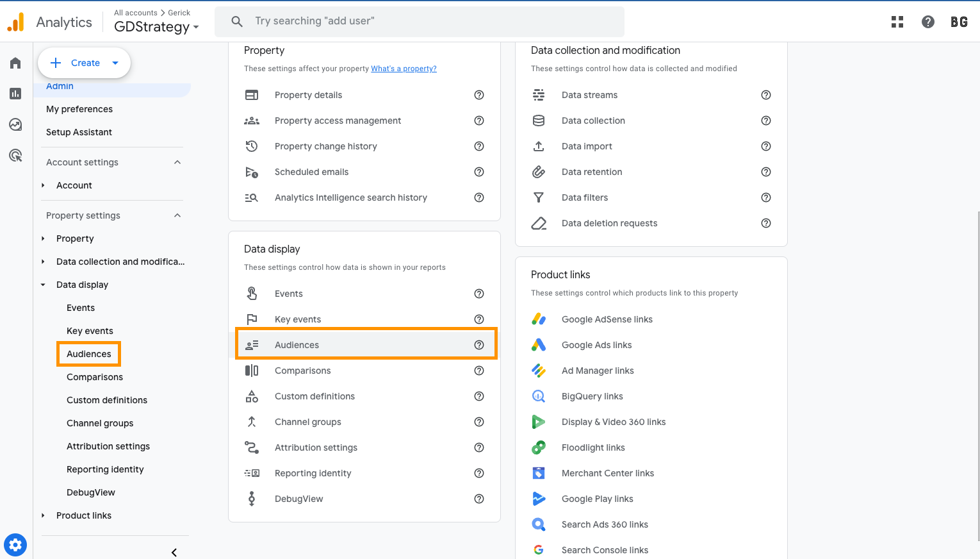
Task: Select Channel groups in the sidebar
Action: tap(100, 423)
